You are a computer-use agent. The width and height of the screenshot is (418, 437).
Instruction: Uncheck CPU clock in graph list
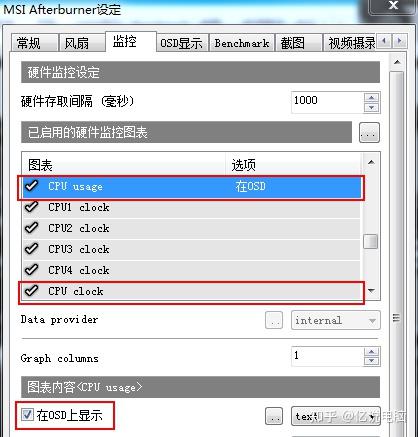pyautogui.click(x=32, y=291)
